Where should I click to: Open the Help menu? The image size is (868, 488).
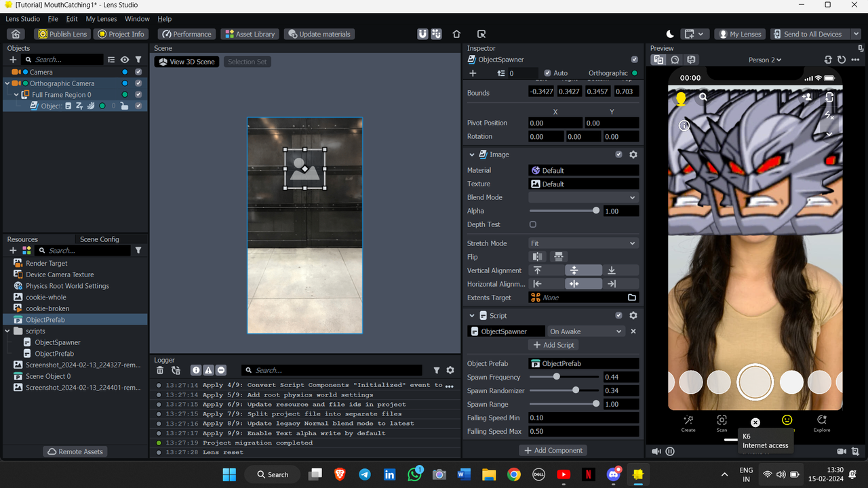(x=164, y=19)
